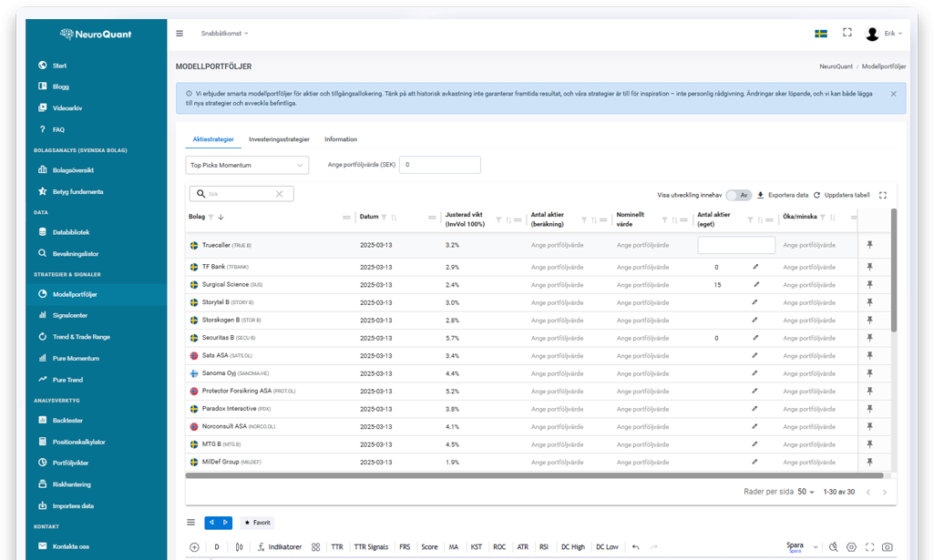Expand the Rader per sida dropdown
The height and width of the screenshot is (560, 934).
806,492
